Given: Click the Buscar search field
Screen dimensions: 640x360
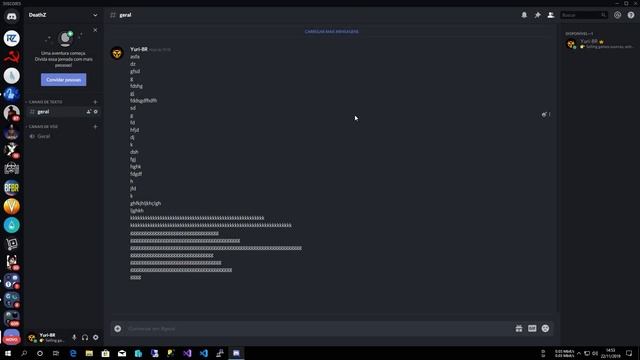Looking at the screenshot, I should coord(584,15).
